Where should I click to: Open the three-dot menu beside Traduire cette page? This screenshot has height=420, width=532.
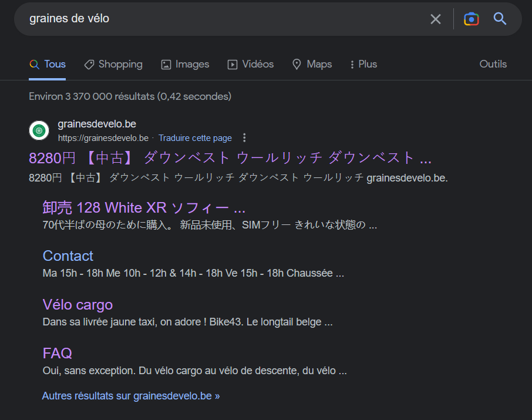coord(245,138)
